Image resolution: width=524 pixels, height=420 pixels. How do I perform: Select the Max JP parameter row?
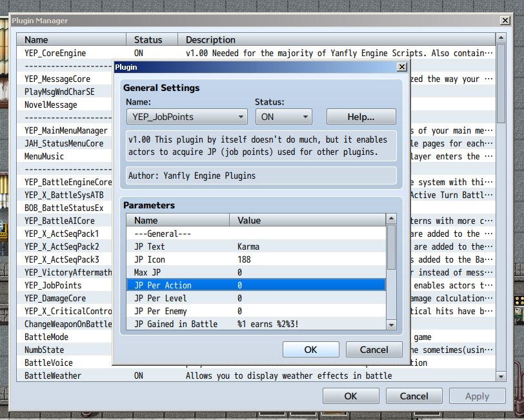click(256, 272)
